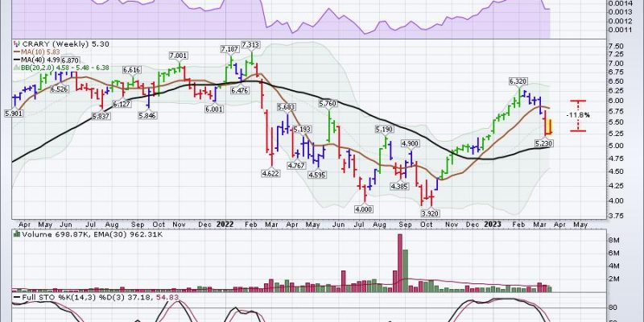Click the 8M volume axis label
The image size is (644, 322).
tap(616, 240)
